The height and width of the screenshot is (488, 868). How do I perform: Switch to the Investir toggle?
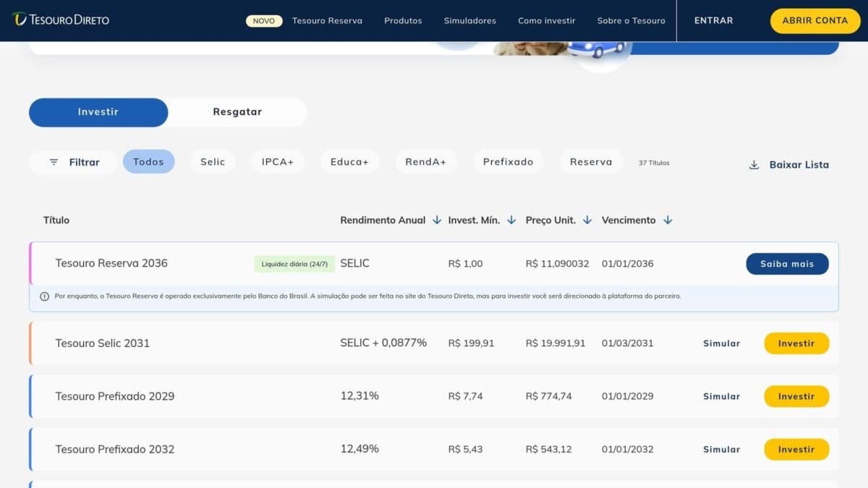coord(98,112)
